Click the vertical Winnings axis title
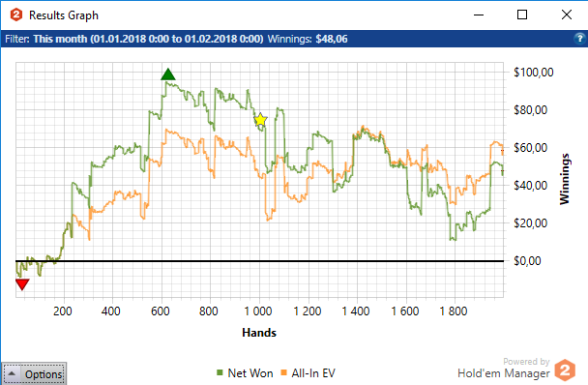588x385 pixels. click(x=565, y=179)
